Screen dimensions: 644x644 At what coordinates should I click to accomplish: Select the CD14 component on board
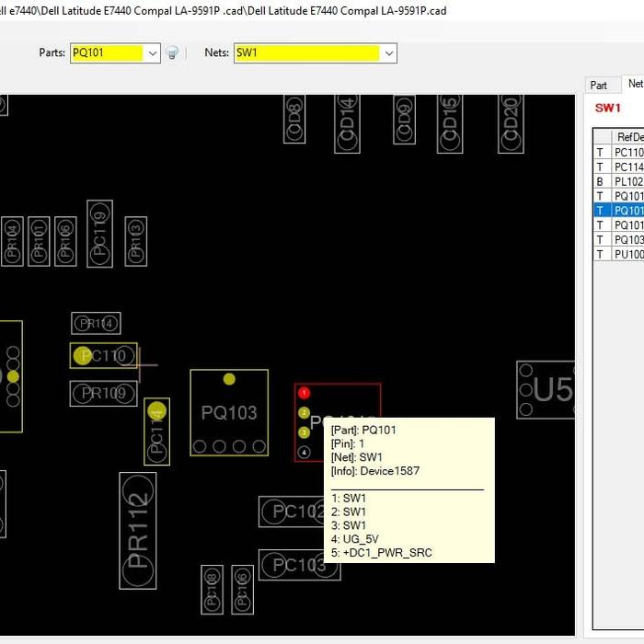[347, 124]
